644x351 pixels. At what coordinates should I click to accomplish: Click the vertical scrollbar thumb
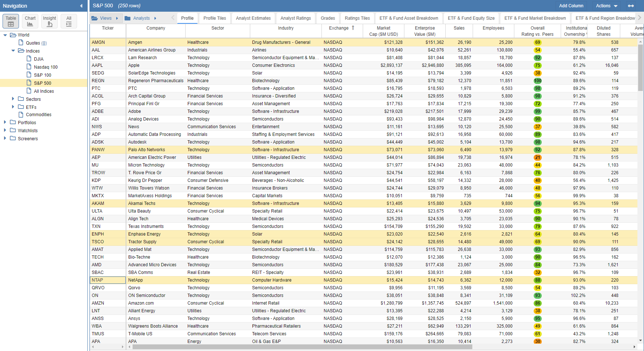(x=640, y=68)
